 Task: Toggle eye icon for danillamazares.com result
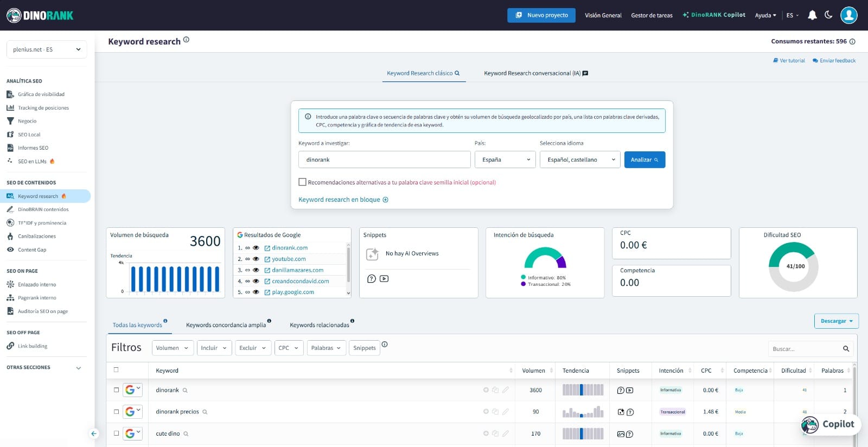tap(256, 270)
